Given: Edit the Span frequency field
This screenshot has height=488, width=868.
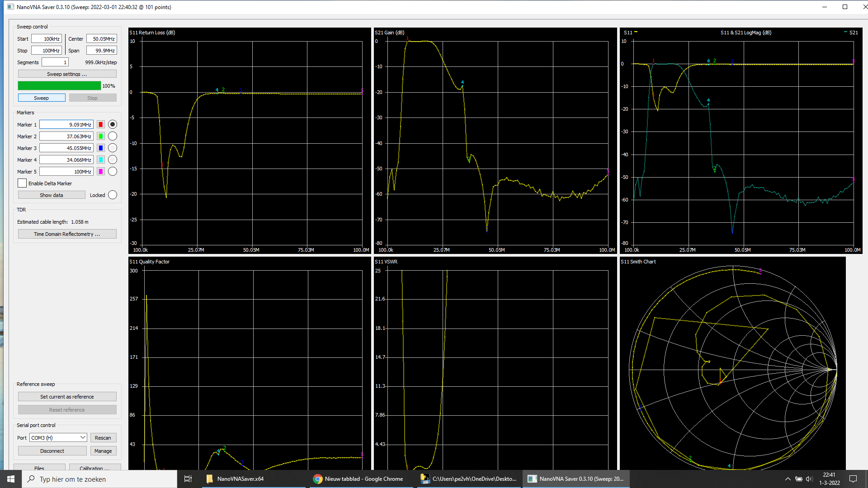Looking at the screenshot, I should [x=102, y=50].
